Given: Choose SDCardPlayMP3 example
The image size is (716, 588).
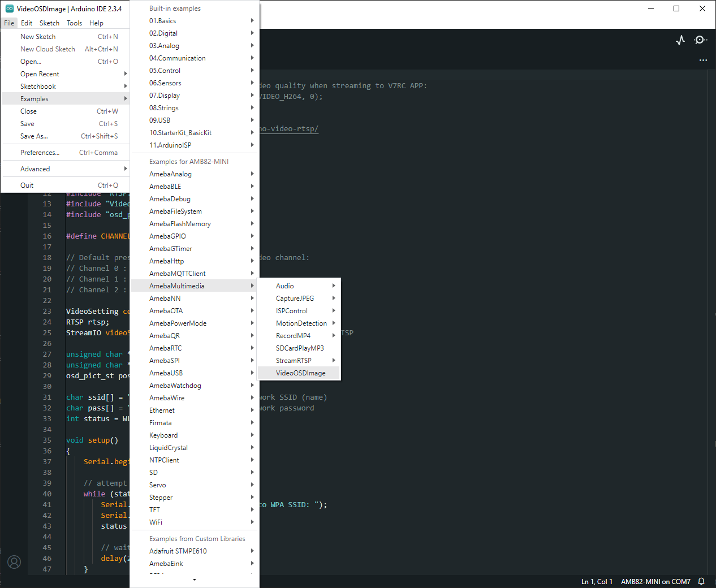Looking at the screenshot, I should point(300,348).
